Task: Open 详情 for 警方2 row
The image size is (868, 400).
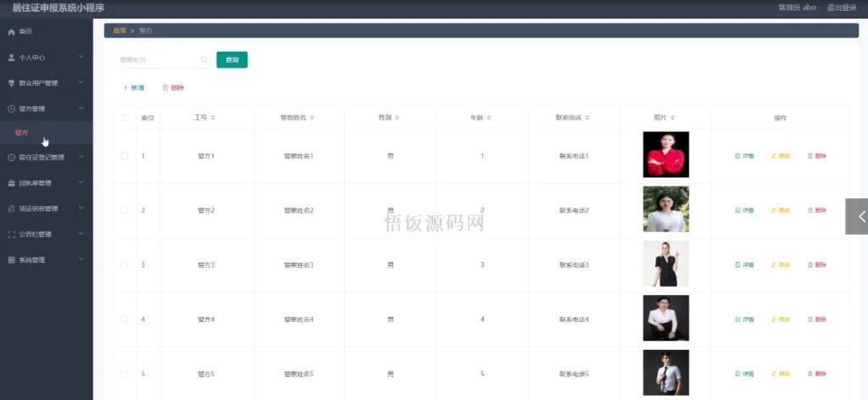Action: (x=744, y=210)
